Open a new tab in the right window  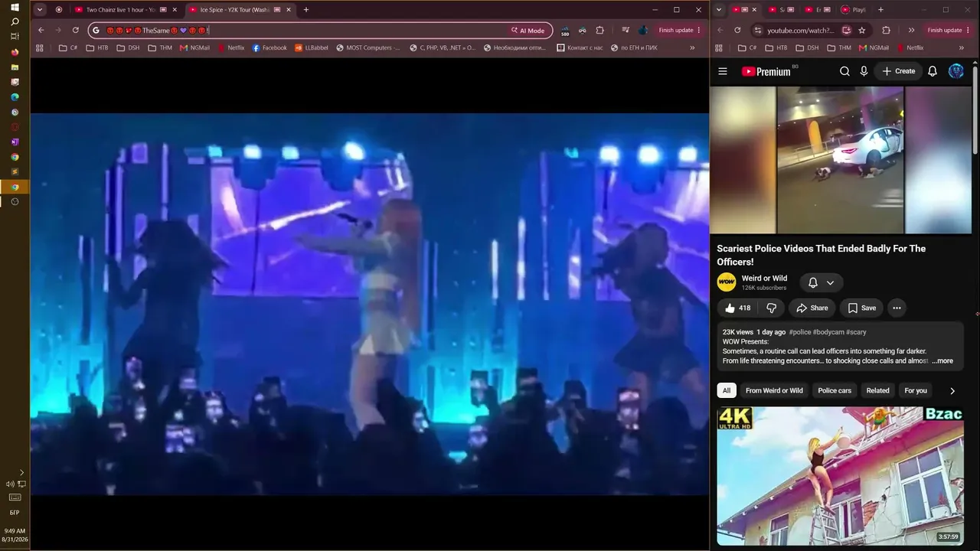880,10
